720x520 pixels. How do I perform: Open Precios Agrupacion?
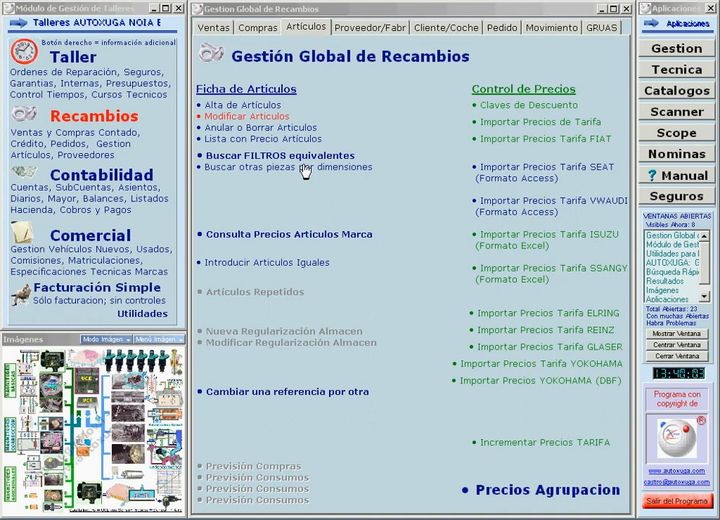point(547,490)
